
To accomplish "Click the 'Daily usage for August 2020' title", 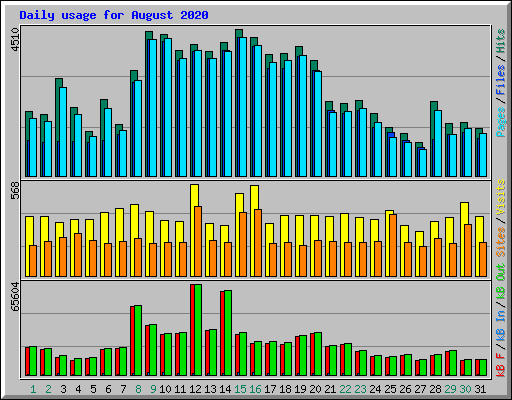I will coord(114,16).
